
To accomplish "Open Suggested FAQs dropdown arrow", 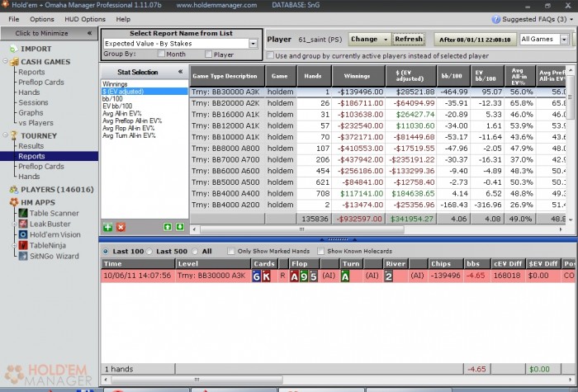I will coord(571,19).
